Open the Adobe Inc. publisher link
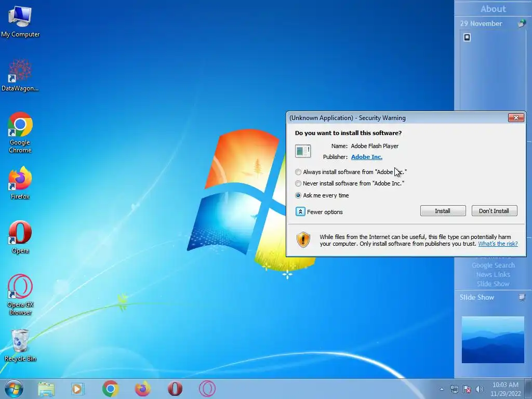 (x=366, y=157)
